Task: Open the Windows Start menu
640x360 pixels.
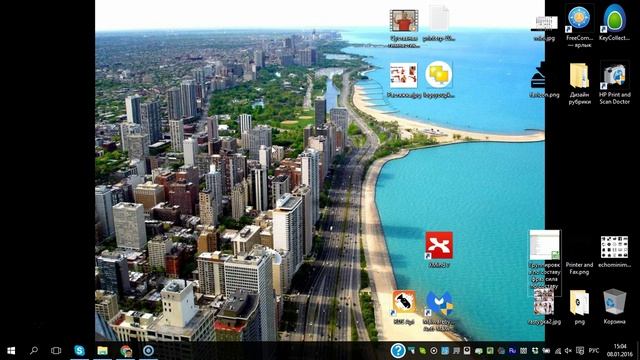Action: [11, 351]
